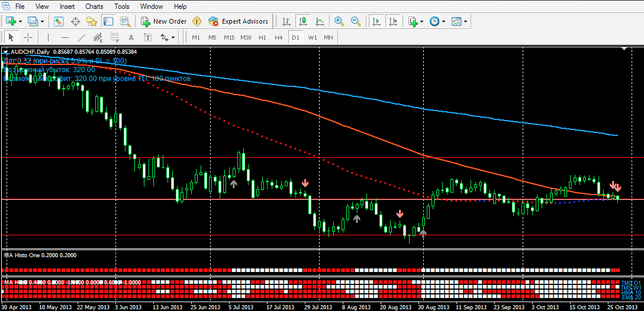Select the D1 daily timeframe

[295, 37]
